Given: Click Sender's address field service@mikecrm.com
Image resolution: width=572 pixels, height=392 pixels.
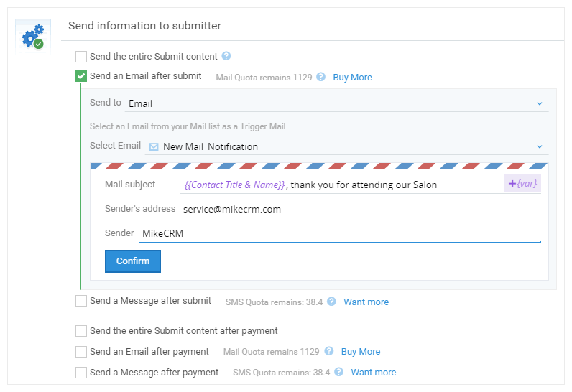Looking at the screenshot, I should click(360, 209).
